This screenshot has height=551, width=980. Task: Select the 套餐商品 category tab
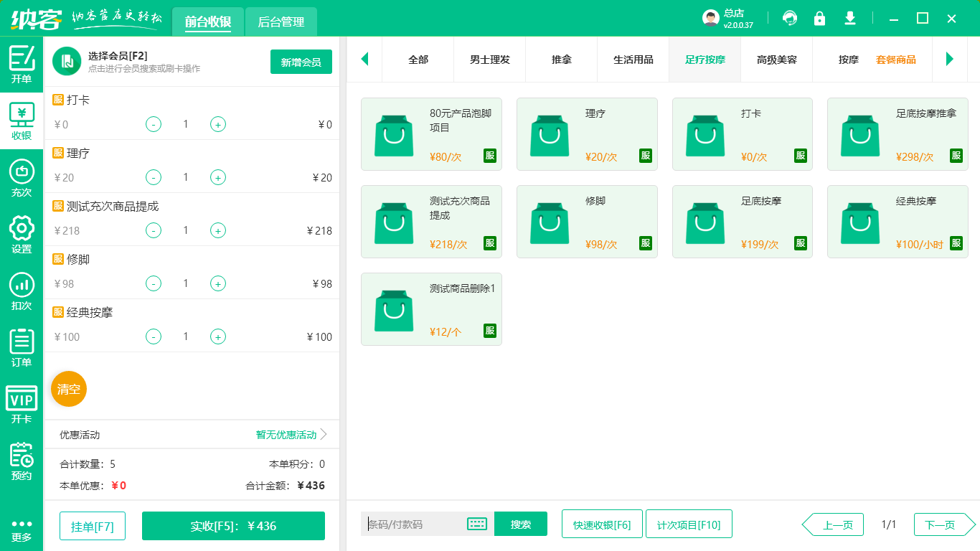point(896,60)
